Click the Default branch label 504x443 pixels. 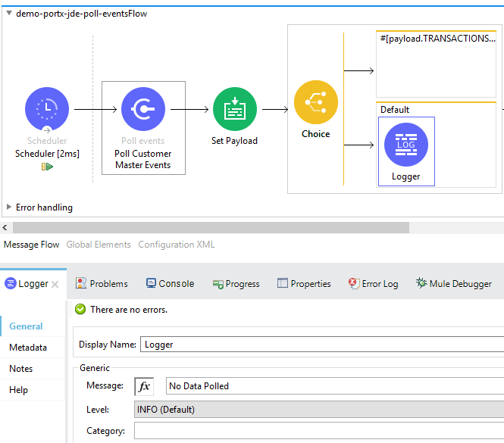(x=395, y=110)
